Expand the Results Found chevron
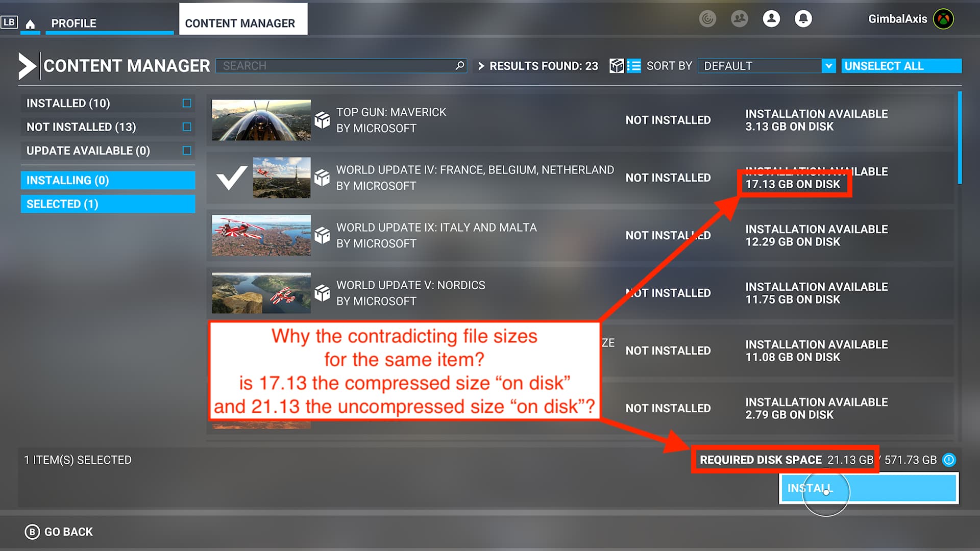Viewport: 980px width, 551px height. pyautogui.click(x=481, y=66)
